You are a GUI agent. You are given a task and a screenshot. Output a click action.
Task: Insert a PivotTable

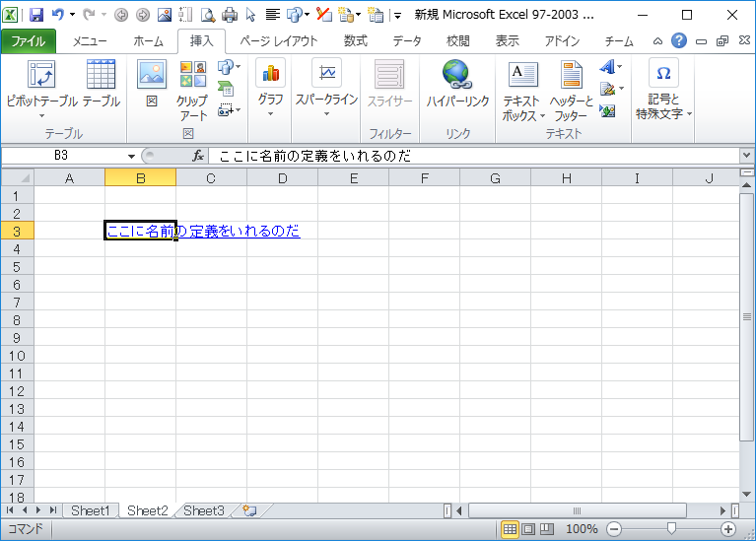(x=41, y=84)
